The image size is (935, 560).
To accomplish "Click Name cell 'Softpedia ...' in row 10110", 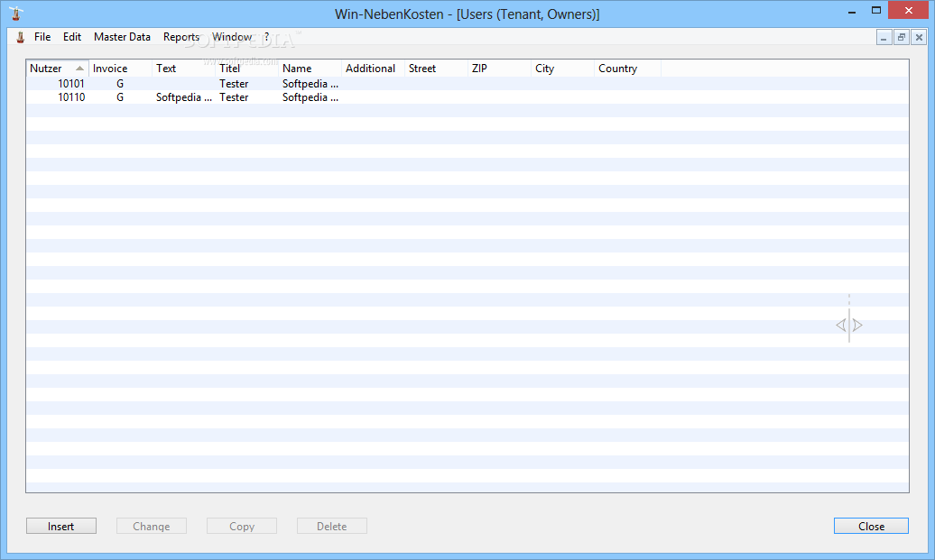I will coord(310,97).
